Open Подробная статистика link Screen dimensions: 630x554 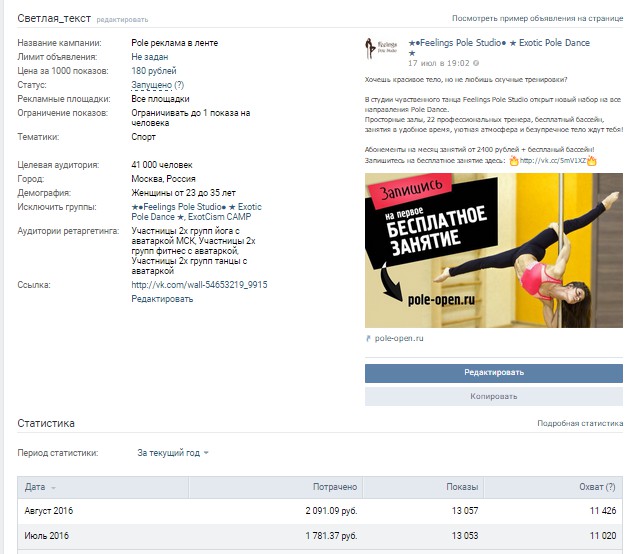(x=580, y=423)
